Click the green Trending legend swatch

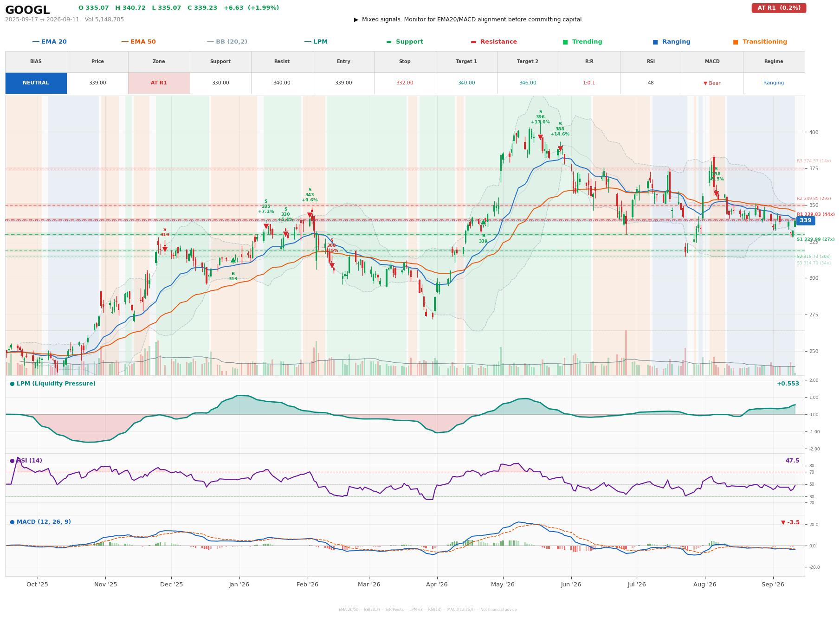565,42
